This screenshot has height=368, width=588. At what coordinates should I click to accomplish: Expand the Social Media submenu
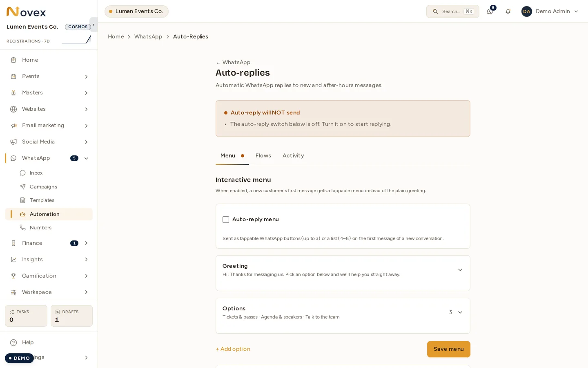(x=86, y=142)
